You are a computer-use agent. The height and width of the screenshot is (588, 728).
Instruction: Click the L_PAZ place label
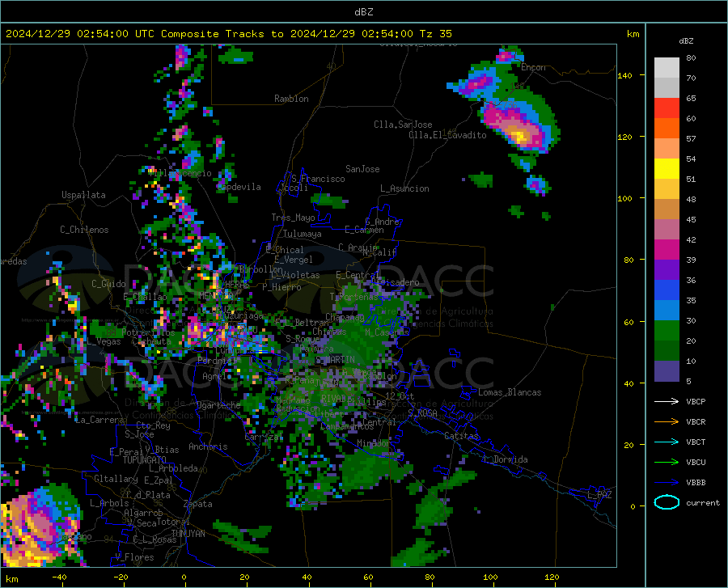point(599,495)
